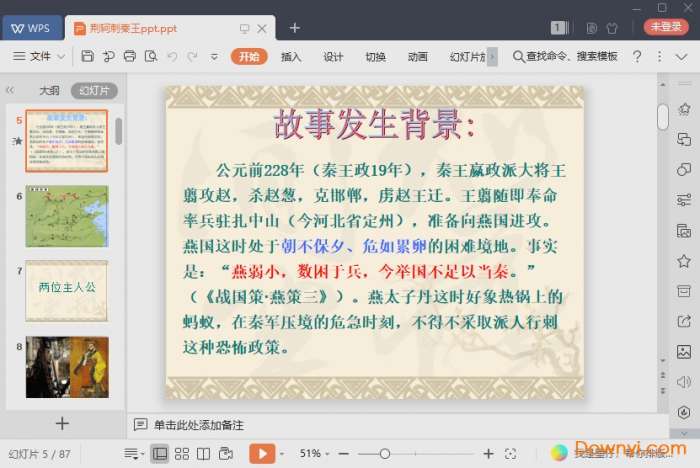Click the window count badge icon showing 1
700x468 pixels.
pyautogui.click(x=559, y=28)
